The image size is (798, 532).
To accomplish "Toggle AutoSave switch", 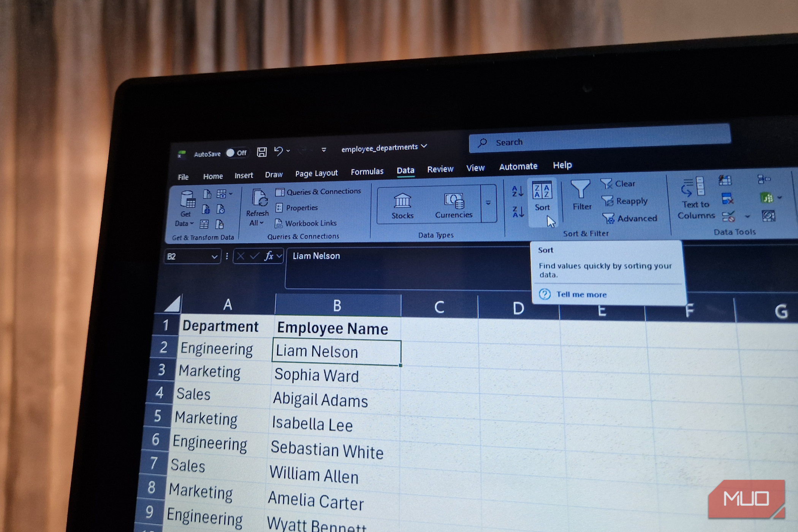I will pos(236,153).
